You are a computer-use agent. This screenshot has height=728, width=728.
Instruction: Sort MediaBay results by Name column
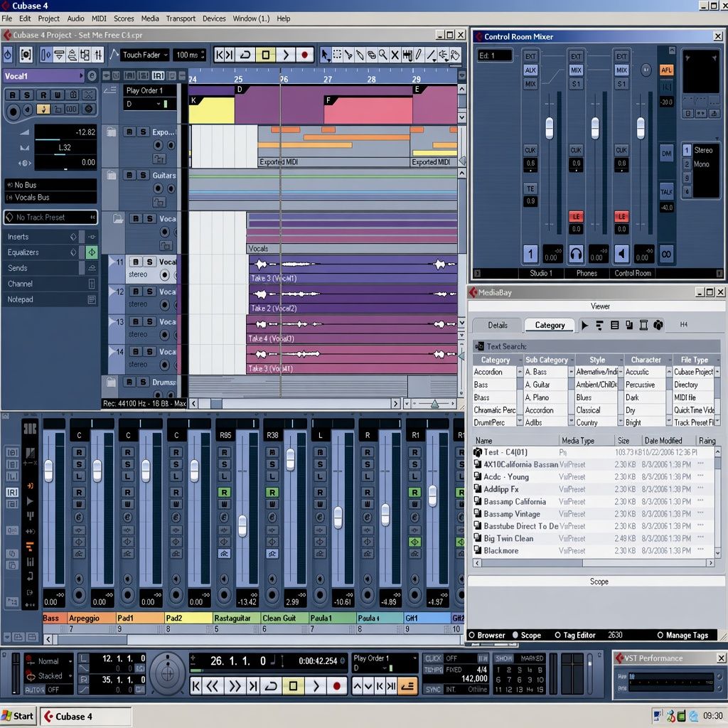click(x=515, y=441)
